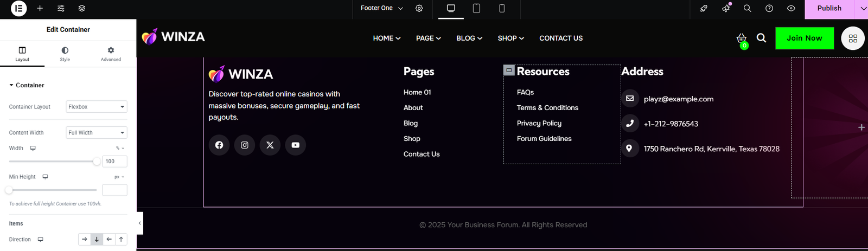Collapse the Container section

[27, 85]
